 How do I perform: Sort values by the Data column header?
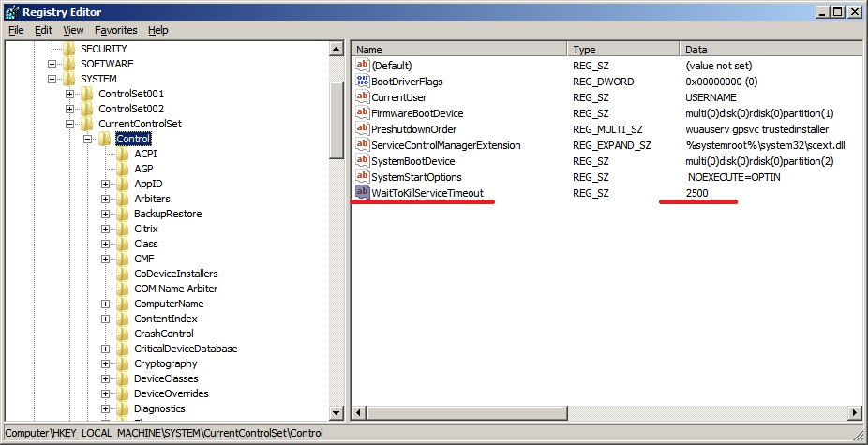click(771, 50)
